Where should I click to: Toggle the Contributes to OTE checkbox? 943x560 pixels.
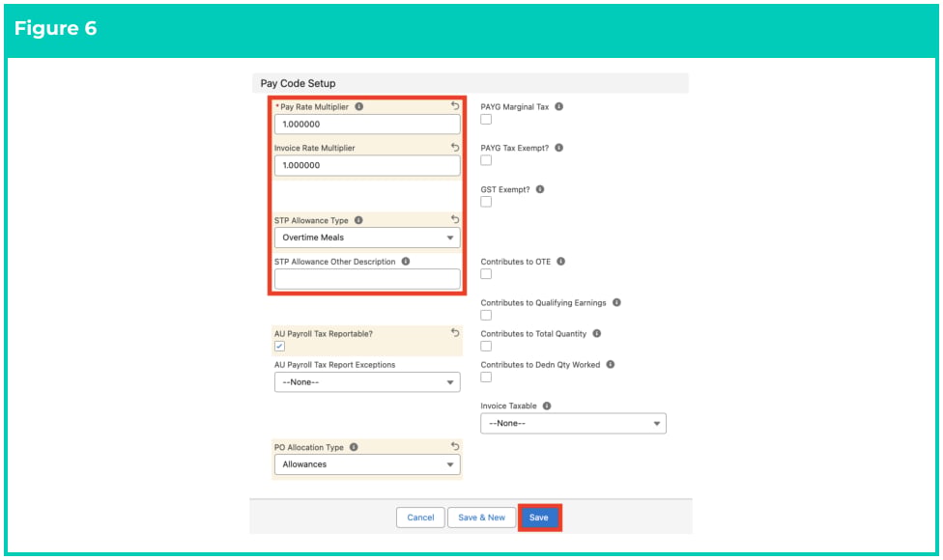(x=486, y=274)
